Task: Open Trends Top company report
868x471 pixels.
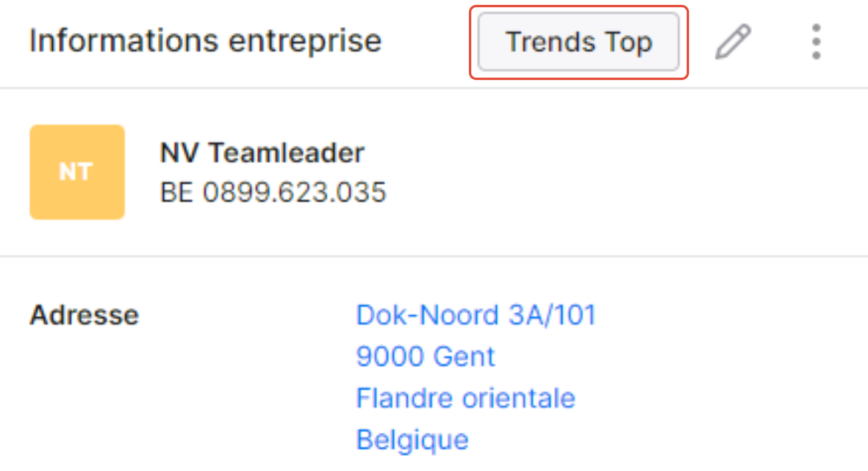Action: pyautogui.click(x=579, y=42)
